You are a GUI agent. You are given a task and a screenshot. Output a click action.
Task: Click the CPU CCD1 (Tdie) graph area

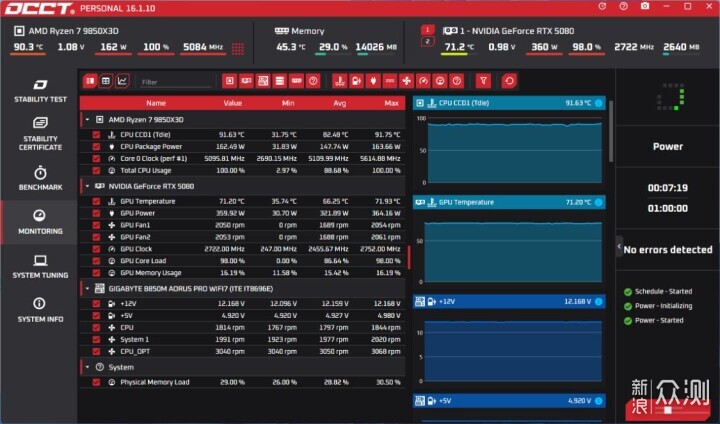tap(514, 150)
